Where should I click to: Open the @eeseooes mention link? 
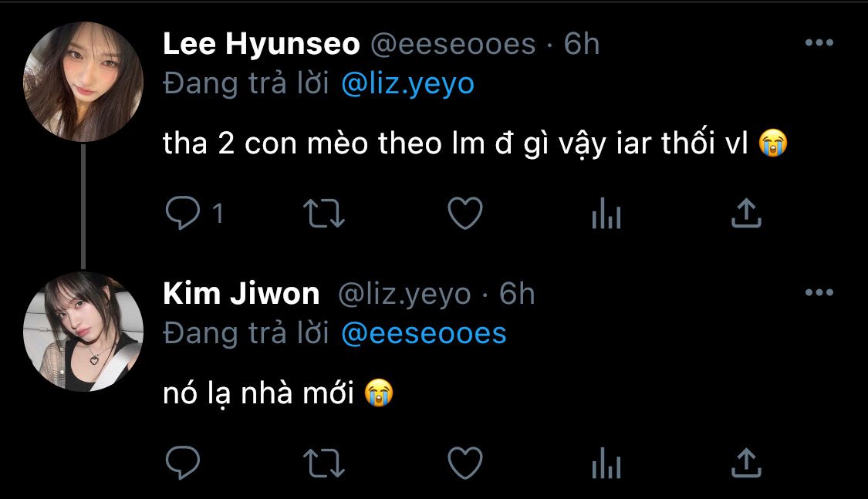424,334
